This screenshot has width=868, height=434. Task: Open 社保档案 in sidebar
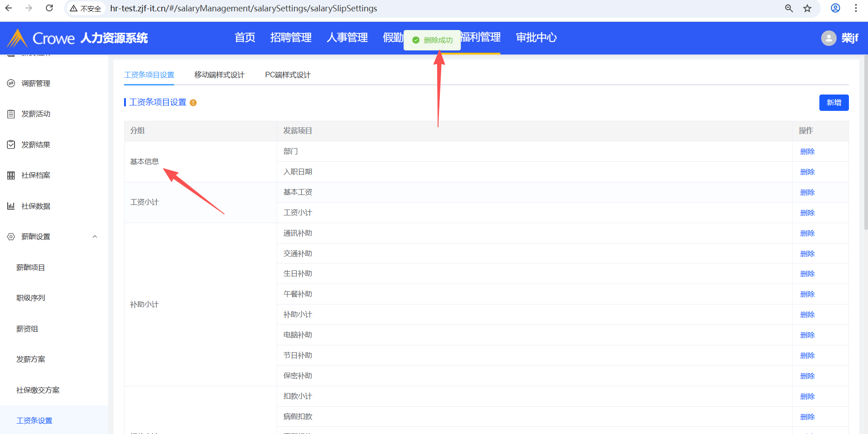click(x=36, y=175)
